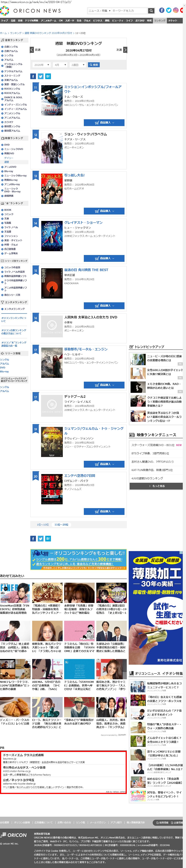Go to previous week with left arrow
Viewport: 186px width, 868px height.
click(x=32, y=50)
